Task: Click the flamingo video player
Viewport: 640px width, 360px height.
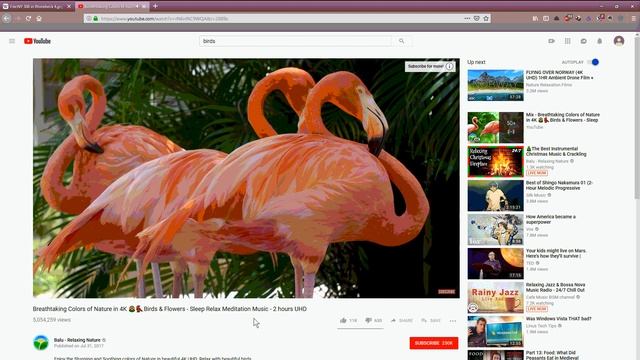Action: tap(246, 178)
